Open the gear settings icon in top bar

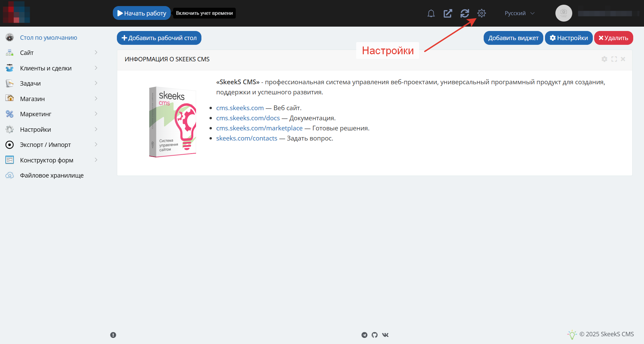coord(482,13)
